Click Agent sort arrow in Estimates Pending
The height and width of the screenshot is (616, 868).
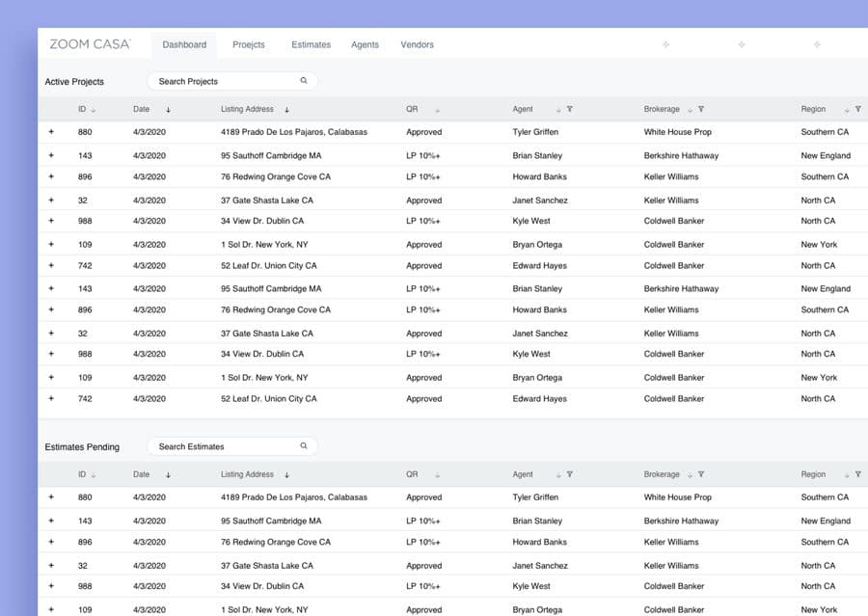558,475
